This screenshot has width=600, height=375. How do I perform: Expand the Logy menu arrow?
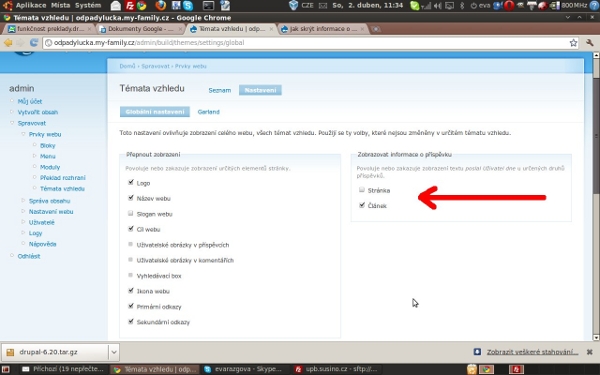23,233
